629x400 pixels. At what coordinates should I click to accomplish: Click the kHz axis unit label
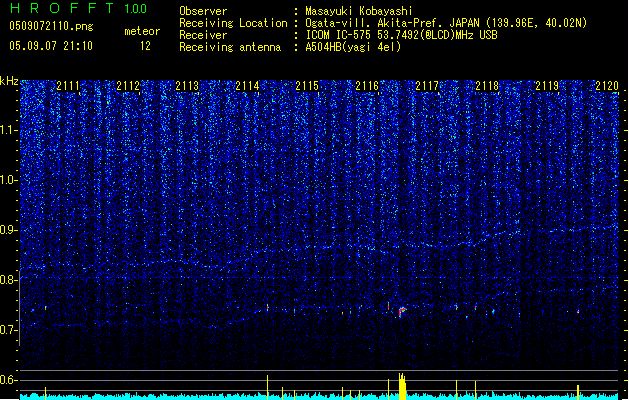[10, 81]
